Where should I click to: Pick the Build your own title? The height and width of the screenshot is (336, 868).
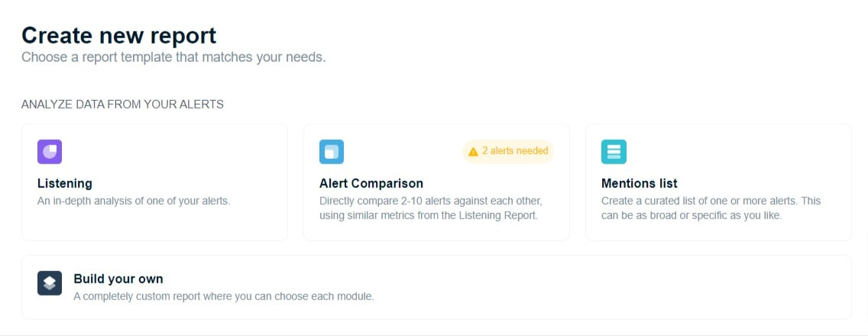pyautogui.click(x=118, y=279)
